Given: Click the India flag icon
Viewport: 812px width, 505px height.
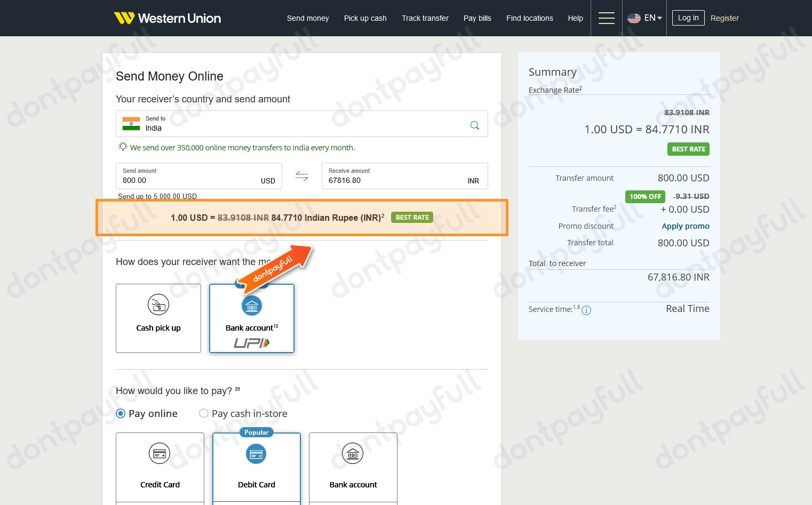Looking at the screenshot, I should (x=131, y=124).
